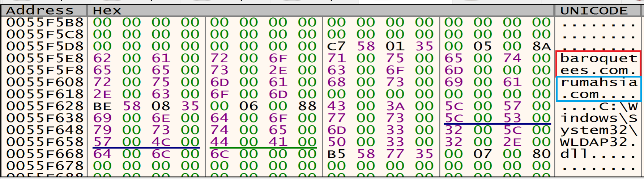
Task: Click hex byte BE in row 0055F628
Action: point(102,106)
